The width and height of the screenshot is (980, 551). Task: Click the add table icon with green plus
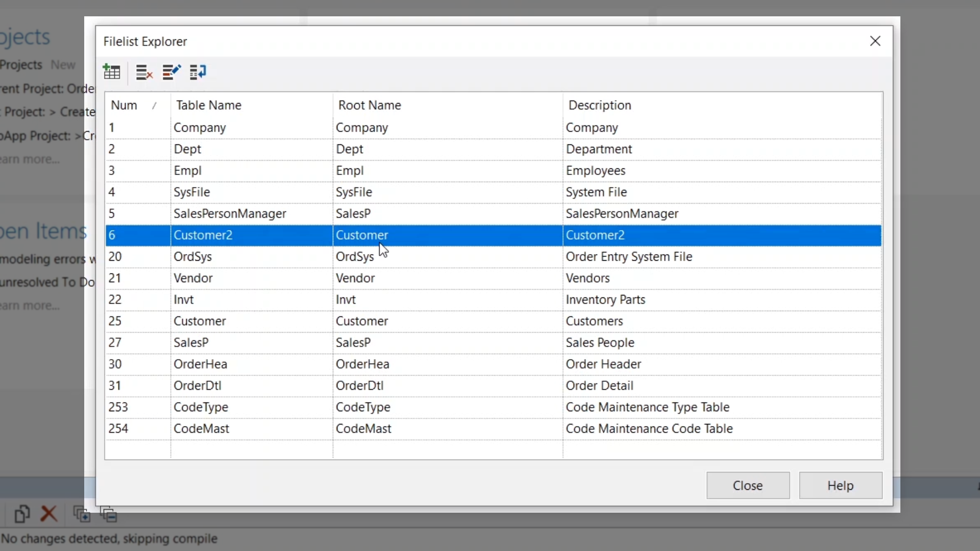112,72
